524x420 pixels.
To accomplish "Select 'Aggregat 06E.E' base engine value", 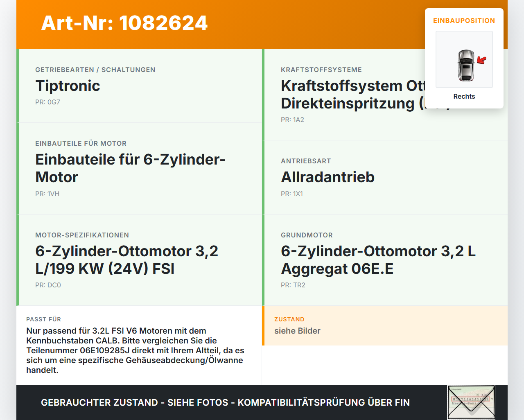I will click(x=337, y=269).
